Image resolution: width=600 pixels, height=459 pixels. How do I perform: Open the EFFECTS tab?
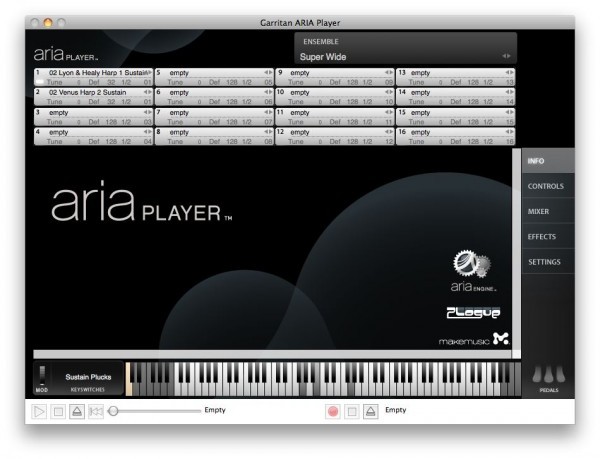[548, 237]
